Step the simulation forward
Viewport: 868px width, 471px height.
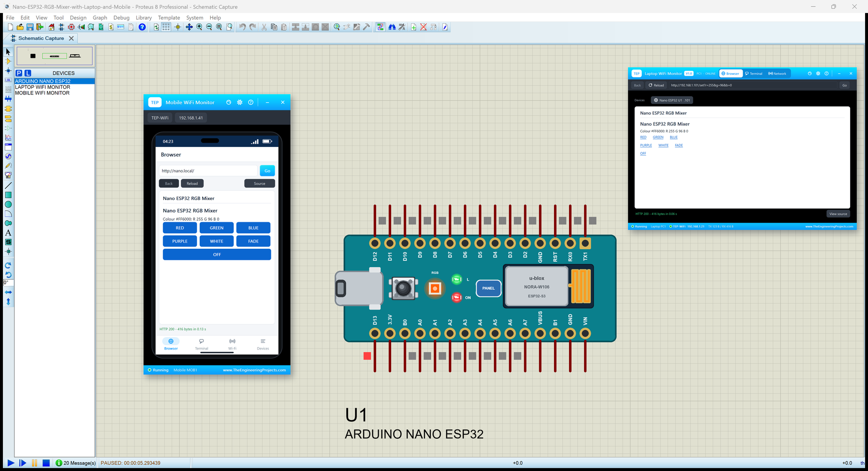coord(23,463)
